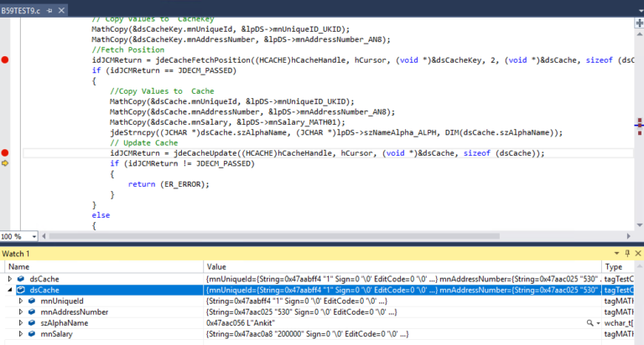Click the jdeStrncpy function call line
This screenshot has height=345, width=644.
click(x=336, y=132)
